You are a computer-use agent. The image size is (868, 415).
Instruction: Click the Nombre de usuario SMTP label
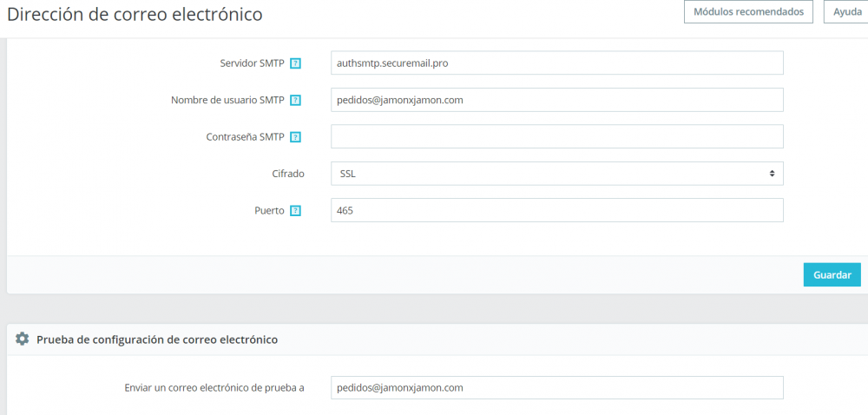227,100
